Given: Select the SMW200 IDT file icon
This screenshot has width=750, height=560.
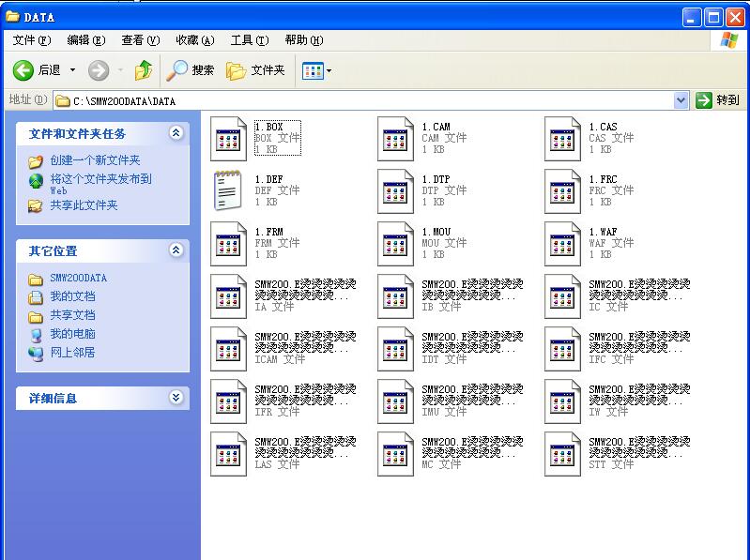Looking at the screenshot, I should coord(395,349).
